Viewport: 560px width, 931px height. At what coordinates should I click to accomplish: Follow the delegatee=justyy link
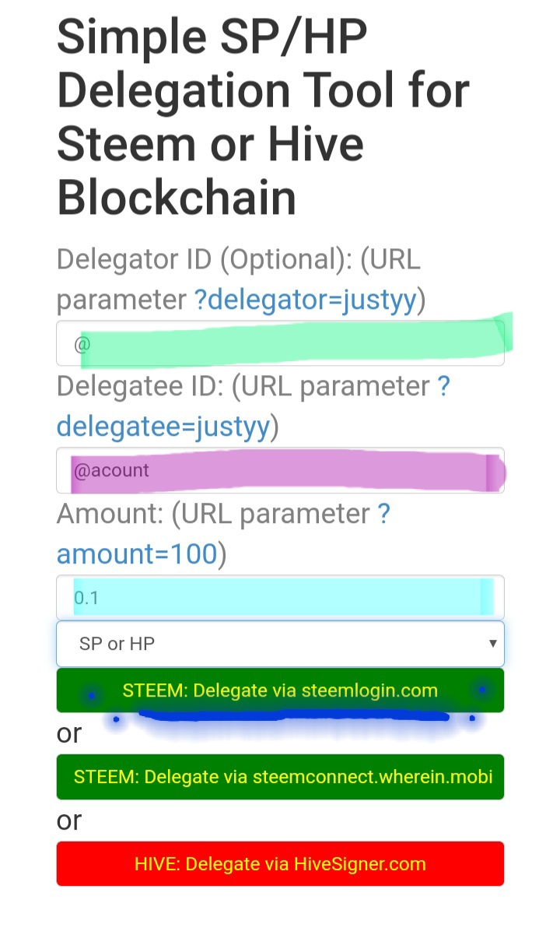coord(163,427)
